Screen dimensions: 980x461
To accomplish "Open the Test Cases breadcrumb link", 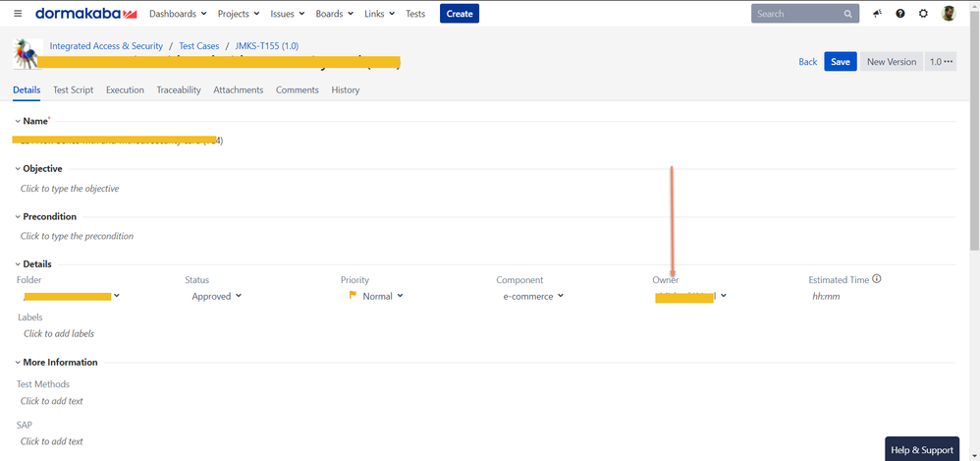I will (198, 45).
